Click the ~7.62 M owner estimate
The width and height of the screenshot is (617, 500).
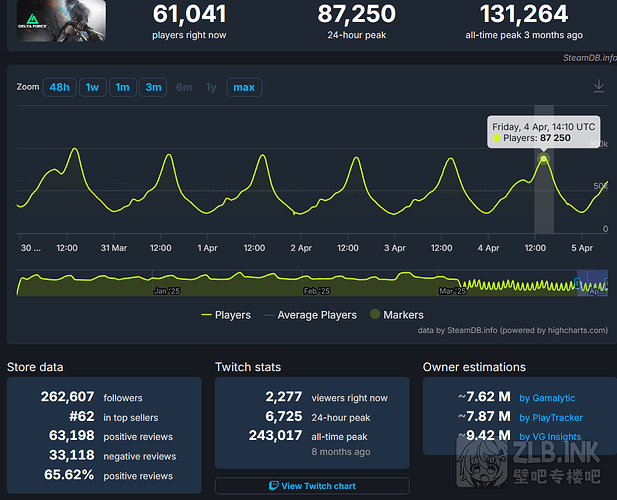coord(484,397)
